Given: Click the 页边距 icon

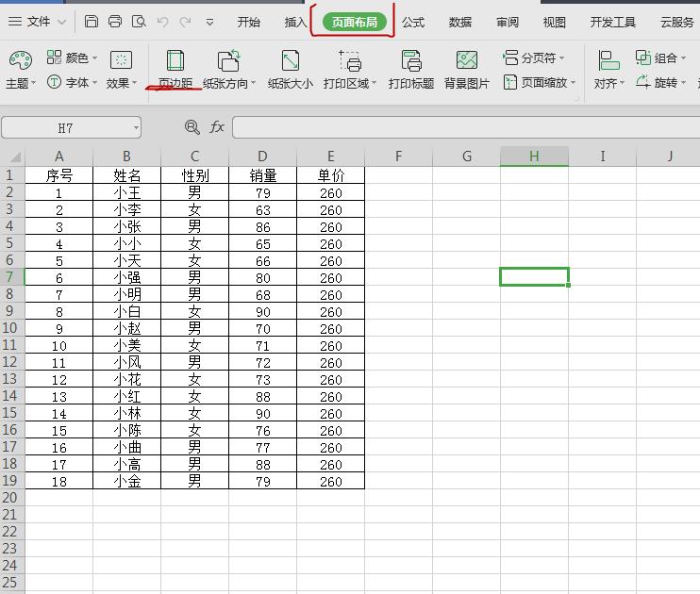Looking at the screenshot, I should (175, 60).
